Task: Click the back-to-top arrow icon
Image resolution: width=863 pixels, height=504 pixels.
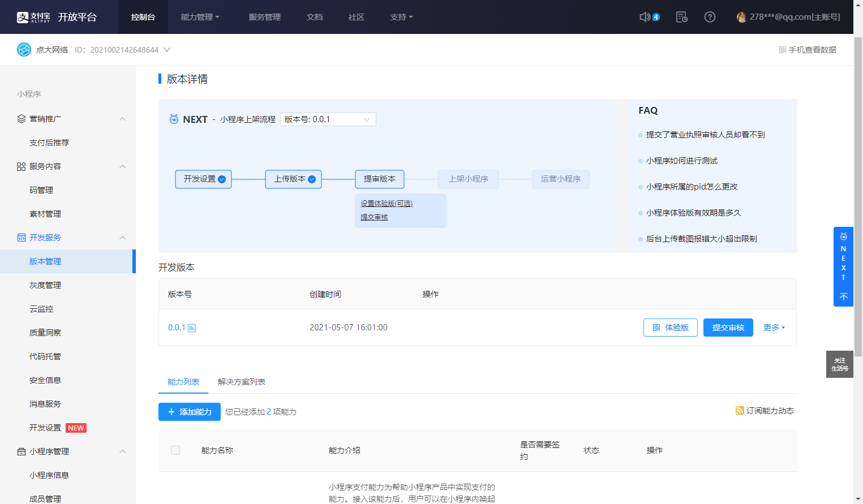Action: [843, 297]
